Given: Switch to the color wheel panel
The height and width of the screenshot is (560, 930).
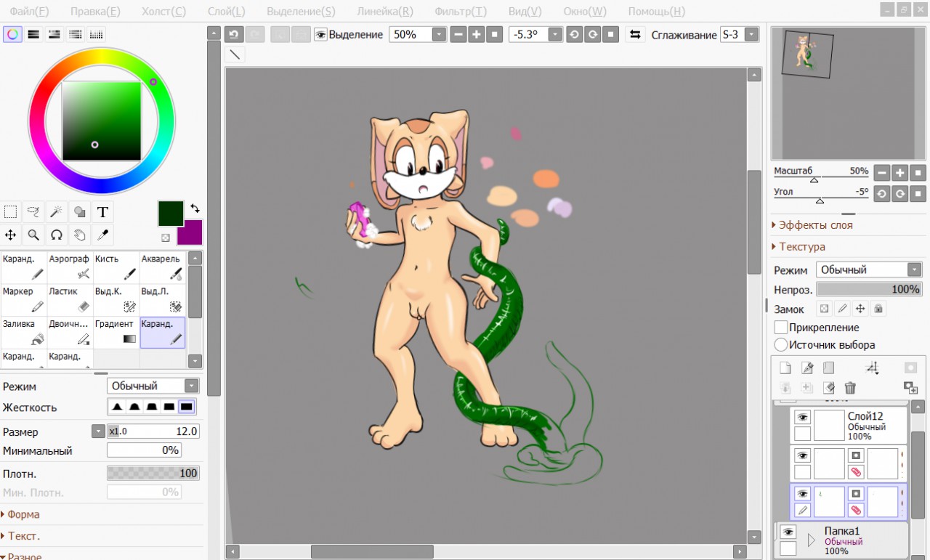Looking at the screenshot, I should coord(12,34).
